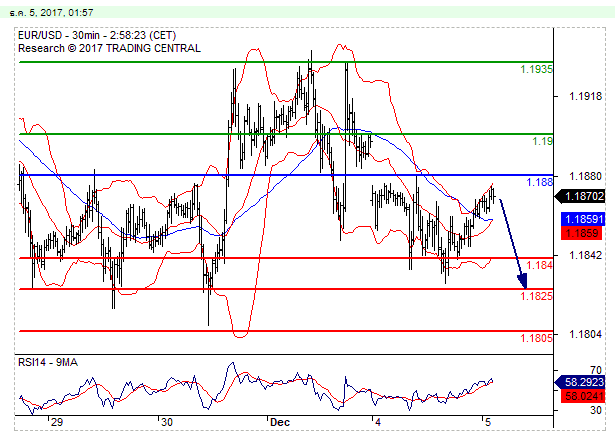Click the blue pivot label 1.188
Viewport: 615px width, 439px height.
point(539,182)
